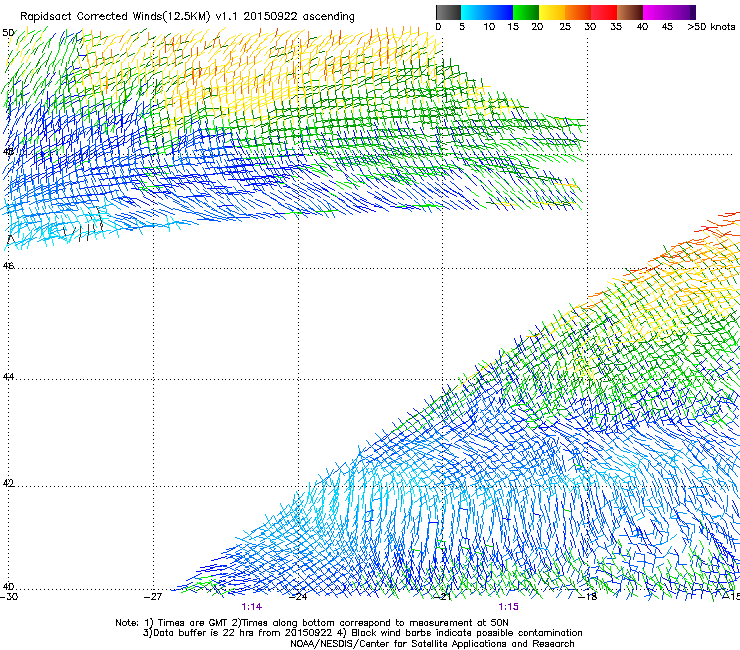740x650 pixels.
Task: Click the purple '1:14' time marker
Action: coord(252,607)
